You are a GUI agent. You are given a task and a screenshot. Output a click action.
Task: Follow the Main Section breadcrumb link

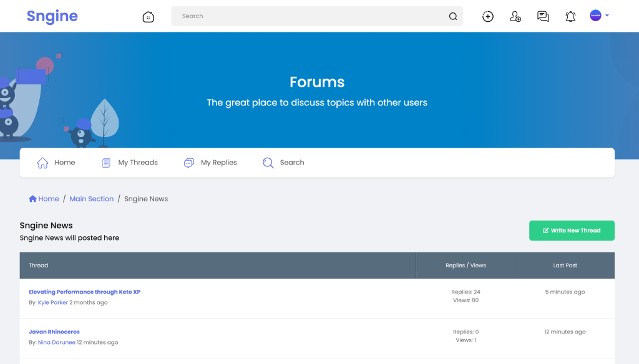tap(91, 199)
